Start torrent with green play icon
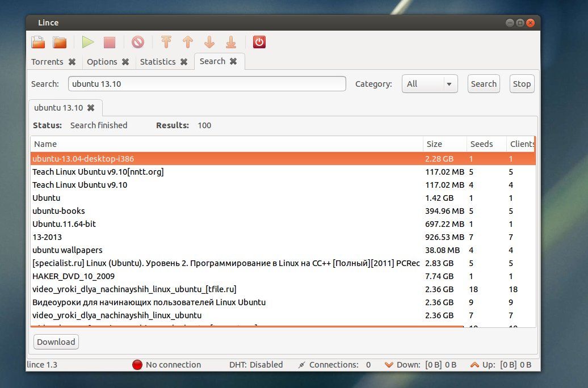The width and height of the screenshot is (588, 388). [88, 42]
